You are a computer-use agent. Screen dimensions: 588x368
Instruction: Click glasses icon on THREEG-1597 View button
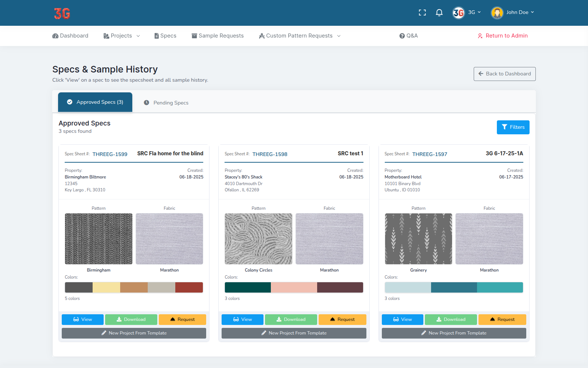(396, 319)
